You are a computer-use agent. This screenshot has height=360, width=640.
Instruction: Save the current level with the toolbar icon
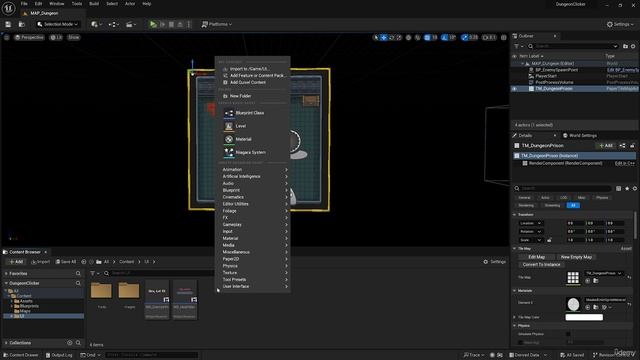[x=8, y=24]
